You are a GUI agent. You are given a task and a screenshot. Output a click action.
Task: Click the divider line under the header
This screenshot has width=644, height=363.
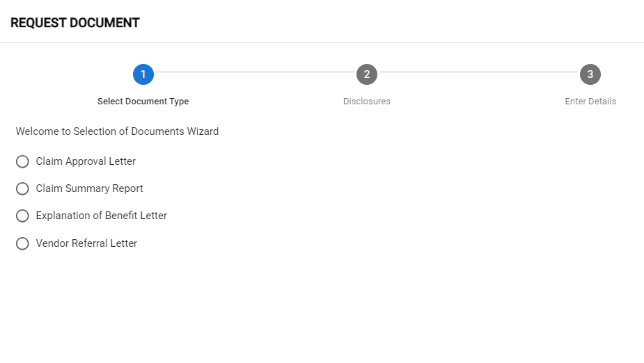click(x=322, y=43)
